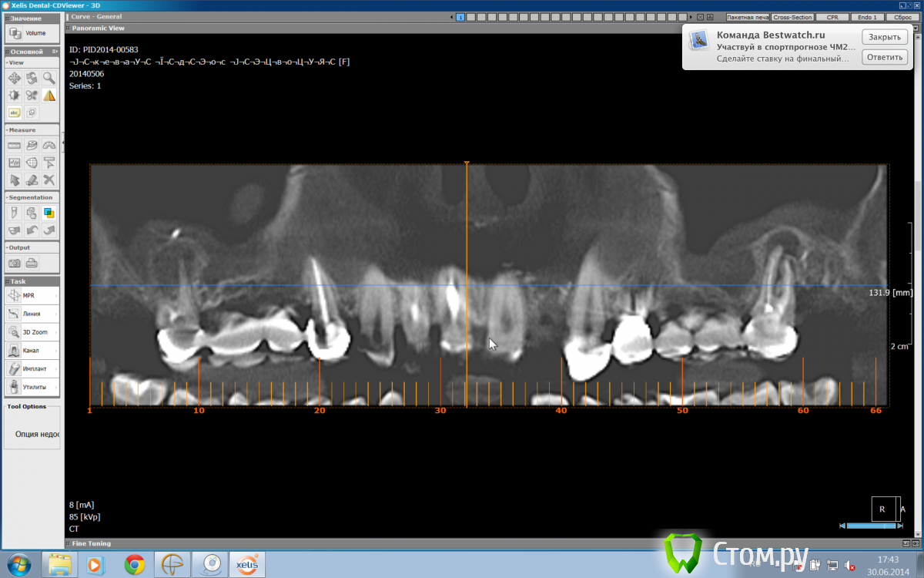Click the Ответить notification button
The width and height of the screenshot is (924, 578).
(884, 57)
